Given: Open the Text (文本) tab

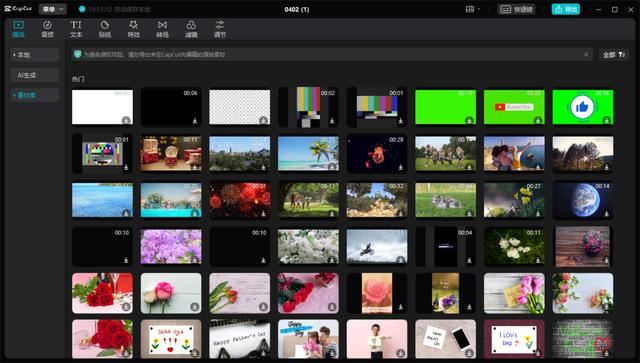Looking at the screenshot, I should click(x=76, y=29).
